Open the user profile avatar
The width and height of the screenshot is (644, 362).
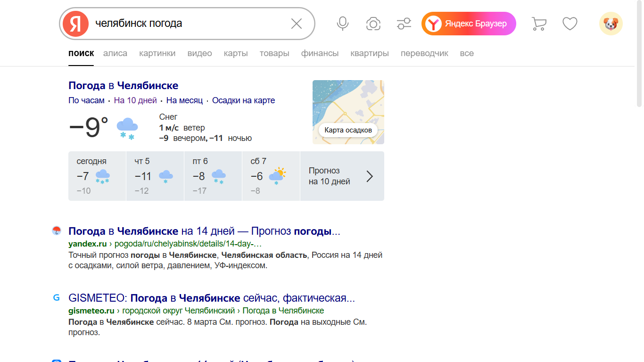tap(611, 24)
